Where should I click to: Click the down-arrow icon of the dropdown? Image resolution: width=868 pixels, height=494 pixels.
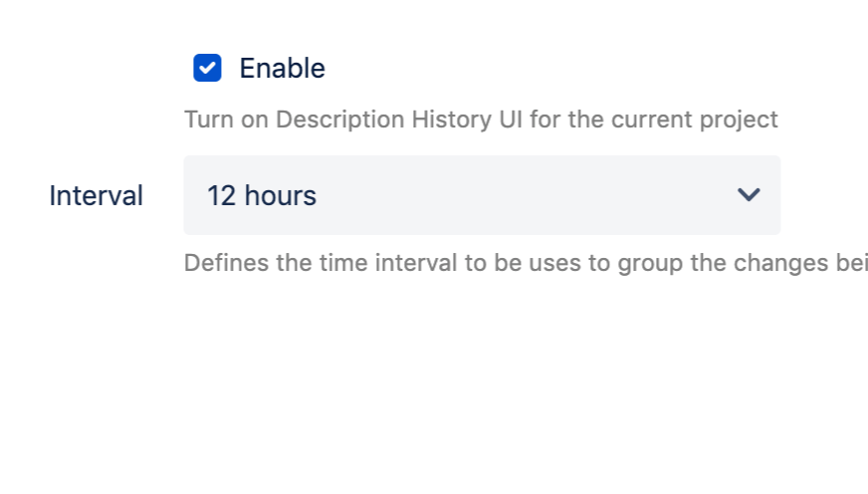pyautogui.click(x=749, y=195)
